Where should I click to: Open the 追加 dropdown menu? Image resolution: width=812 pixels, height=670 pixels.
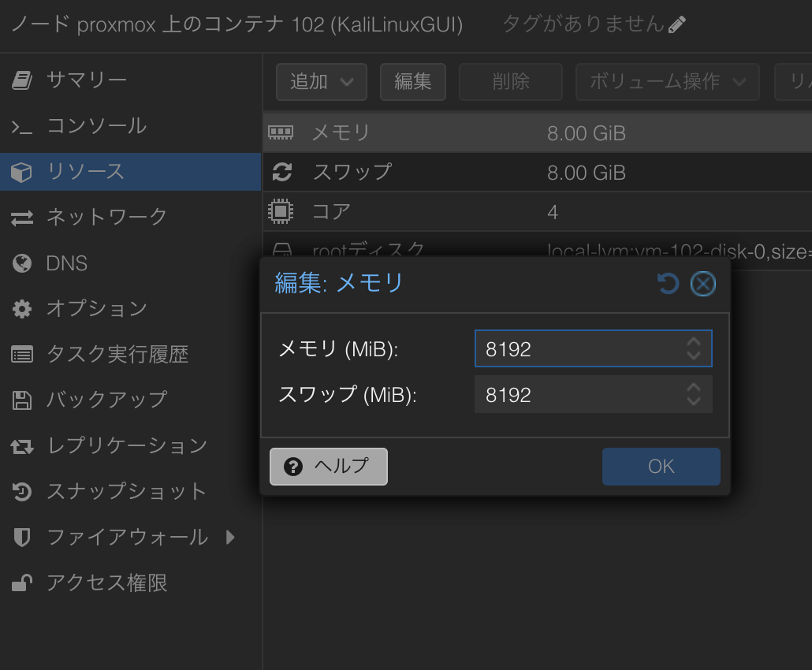[321, 81]
